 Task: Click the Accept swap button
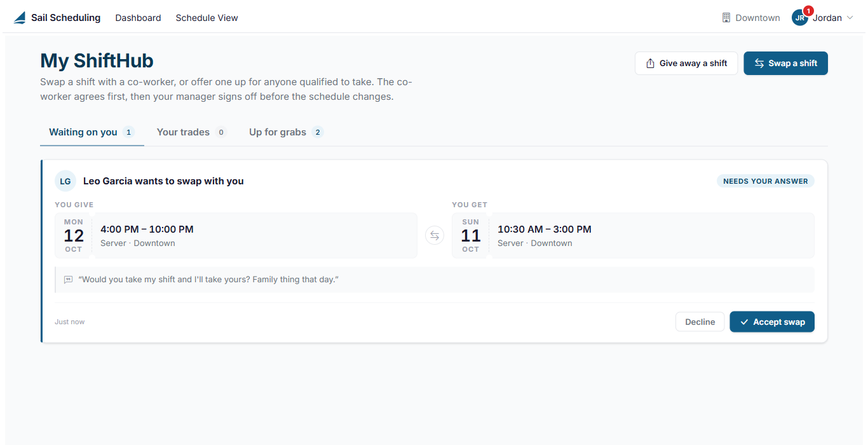click(772, 322)
